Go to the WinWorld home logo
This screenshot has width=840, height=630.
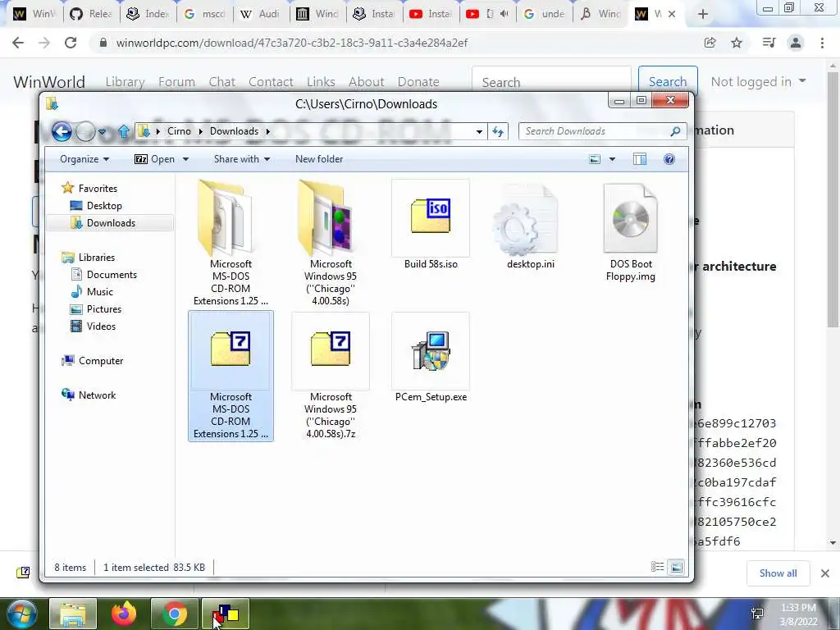coord(48,82)
